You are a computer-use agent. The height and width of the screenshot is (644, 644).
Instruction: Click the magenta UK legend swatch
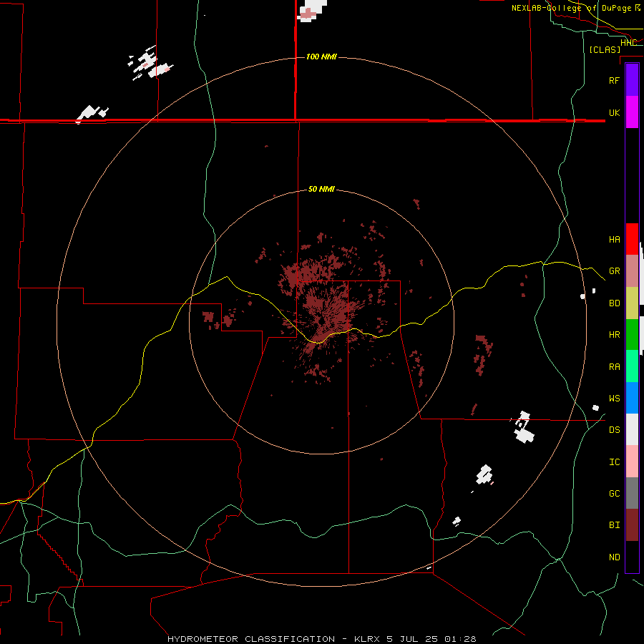tap(632, 112)
